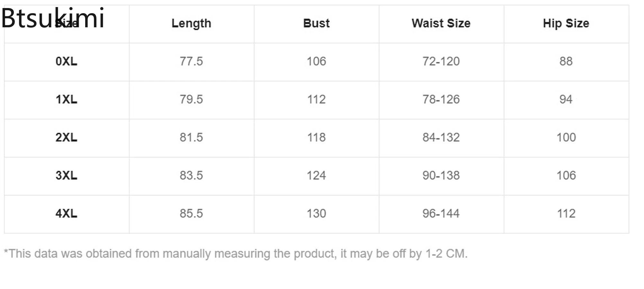Click the 0XL size row label
This screenshot has width=644, height=289.
point(66,61)
